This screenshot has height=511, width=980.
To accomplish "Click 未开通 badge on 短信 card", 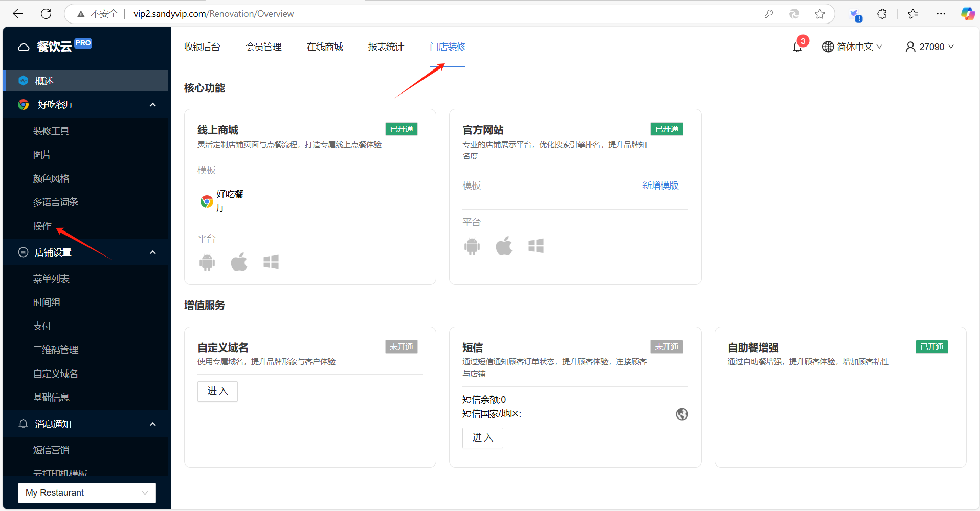I will coord(666,347).
